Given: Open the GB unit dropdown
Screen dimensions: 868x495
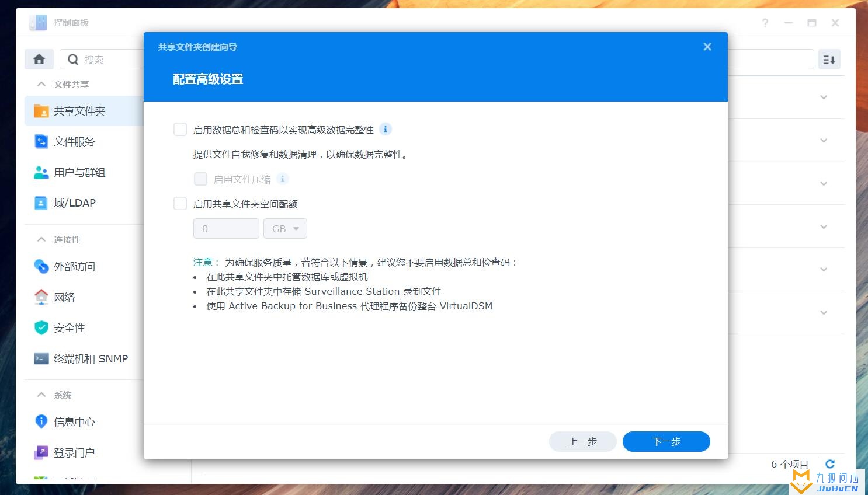Looking at the screenshot, I should tap(285, 228).
